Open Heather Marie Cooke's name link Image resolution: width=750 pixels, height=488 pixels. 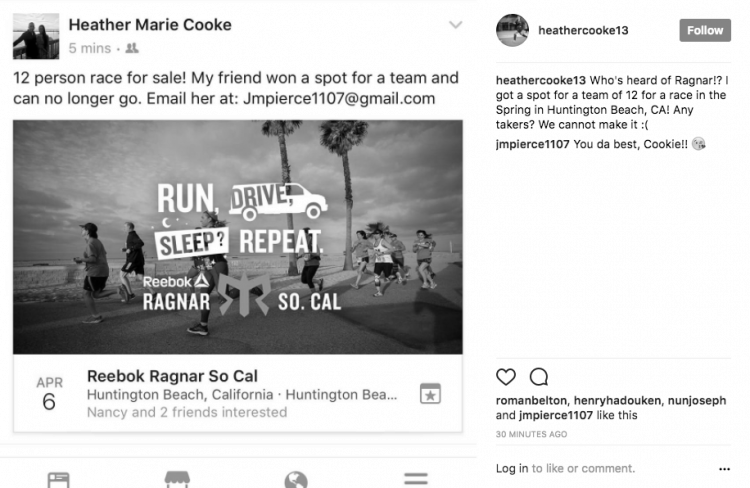(x=150, y=24)
